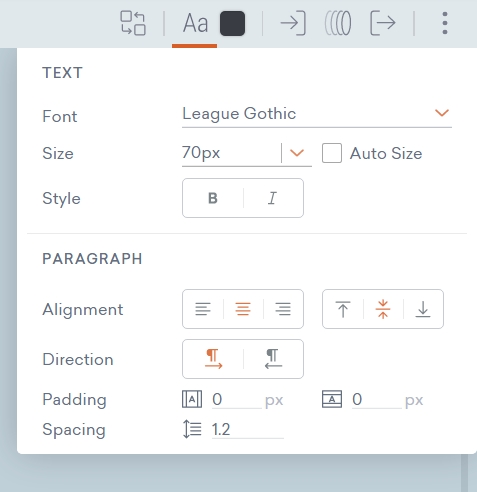
Task: Enable the Auto Size checkbox
Action: [332, 153]
